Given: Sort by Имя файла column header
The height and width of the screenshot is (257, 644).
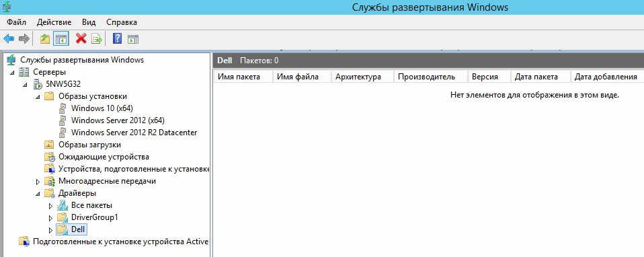Looking at the screenshot, I should pos(302,77).
